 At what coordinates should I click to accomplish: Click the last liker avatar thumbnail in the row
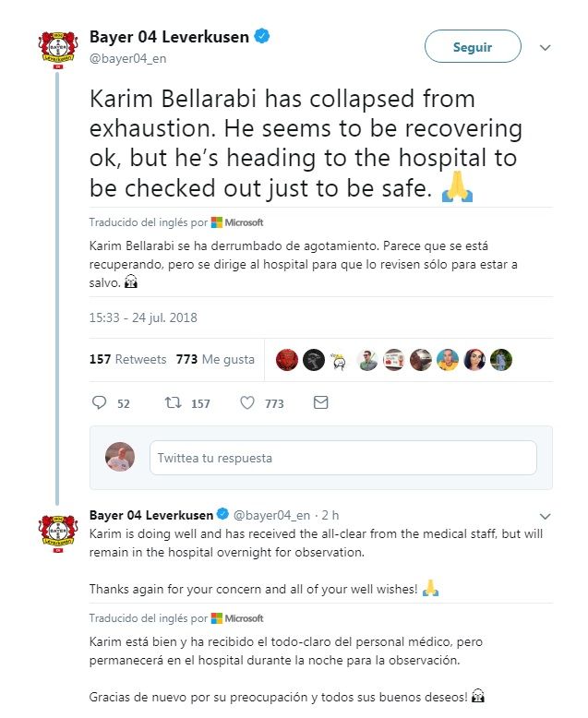click(x=501, y=360)
